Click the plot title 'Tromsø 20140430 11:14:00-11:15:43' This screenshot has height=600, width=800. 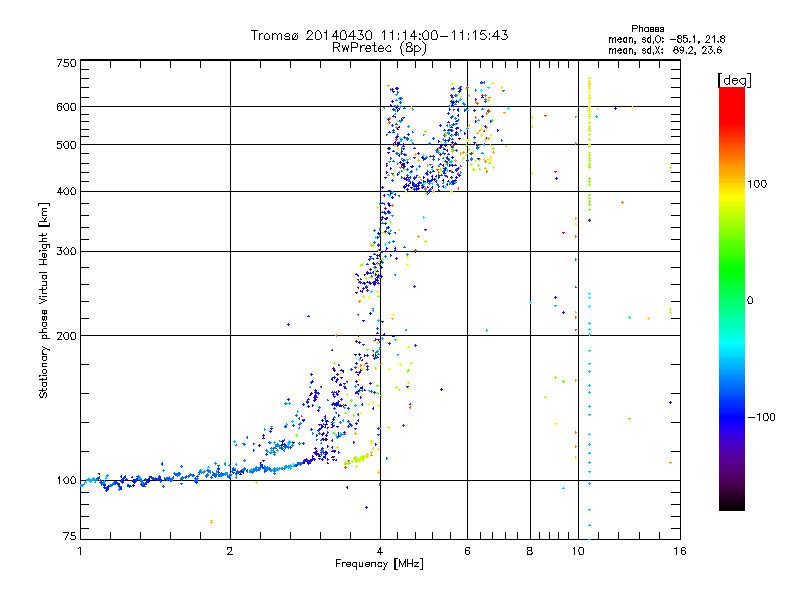pyautogui.click(x=379, y=35)
